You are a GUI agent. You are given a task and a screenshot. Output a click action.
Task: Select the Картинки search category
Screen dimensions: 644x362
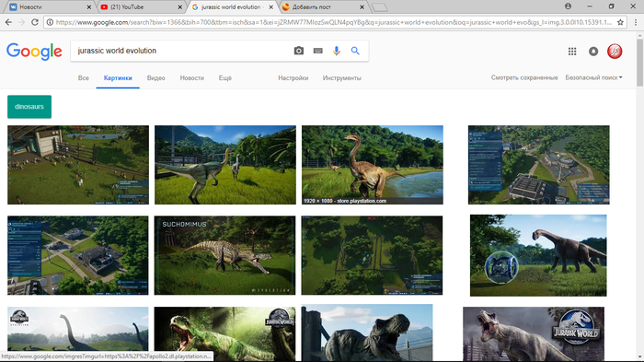coord(118,77)
